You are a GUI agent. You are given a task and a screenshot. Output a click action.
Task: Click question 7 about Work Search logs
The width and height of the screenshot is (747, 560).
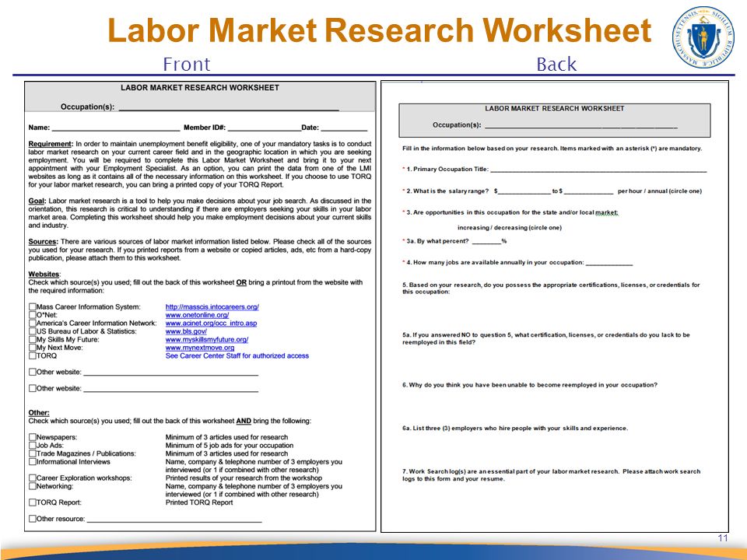551,475
